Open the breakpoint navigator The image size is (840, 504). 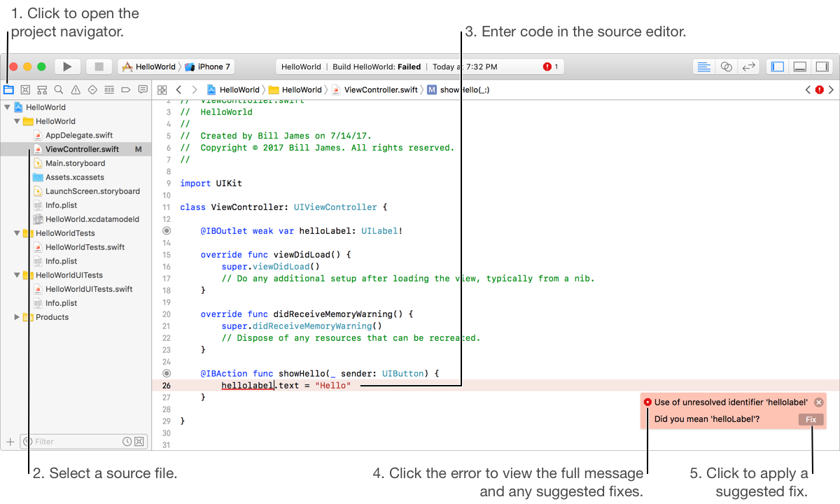[126, 90]
